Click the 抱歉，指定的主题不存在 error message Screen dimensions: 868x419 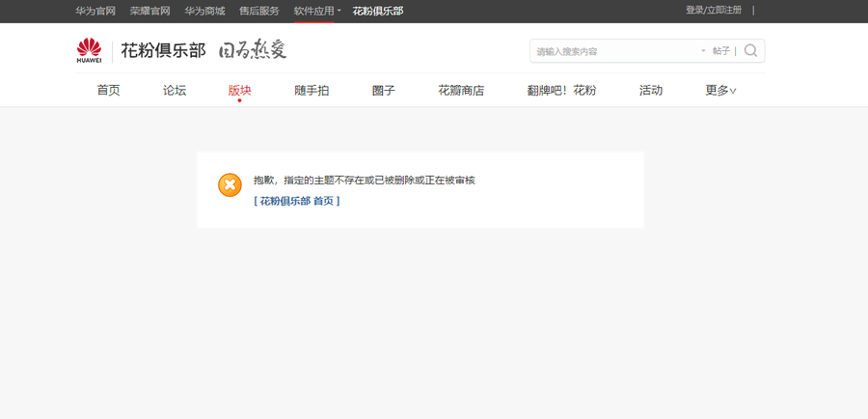(x=365, y=181)
